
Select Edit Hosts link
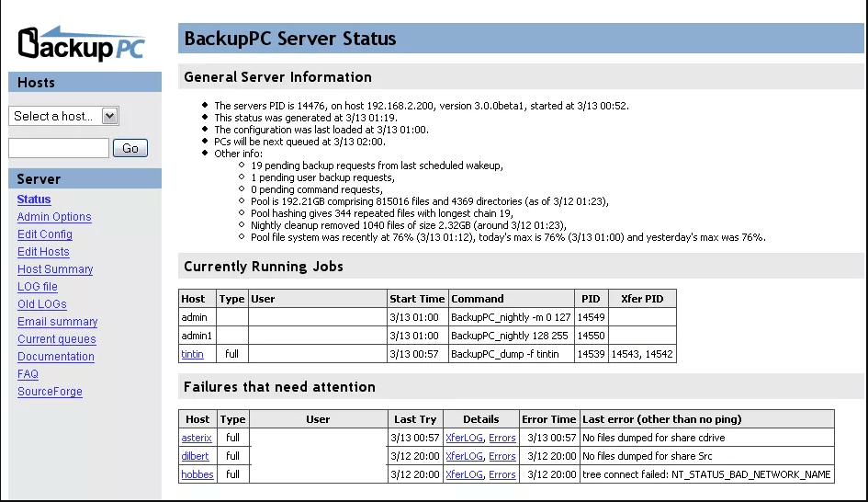point(43,252)
